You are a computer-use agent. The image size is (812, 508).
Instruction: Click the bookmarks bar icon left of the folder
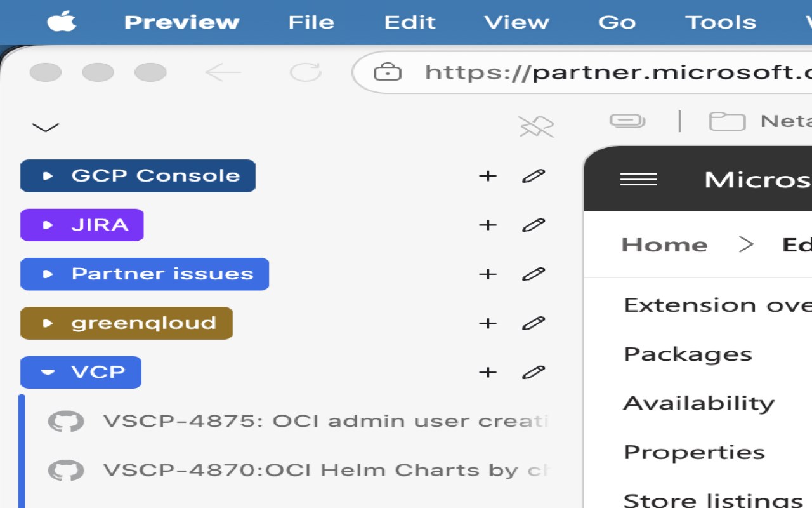(627, 121)
